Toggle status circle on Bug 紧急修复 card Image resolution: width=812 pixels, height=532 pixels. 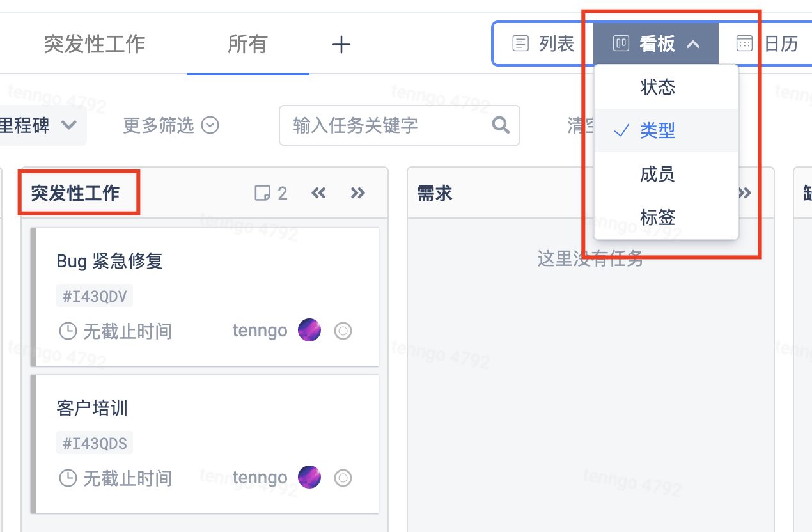click(x=343, y=331)
